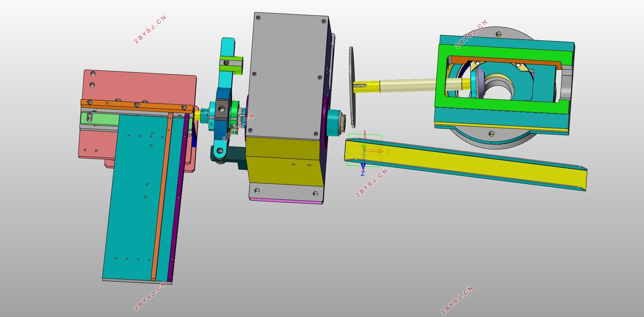Image resolution: width=644 pixels, height=317 pixels.
Task: Select the long yellow discharge chute
Action: coord(465,164)
